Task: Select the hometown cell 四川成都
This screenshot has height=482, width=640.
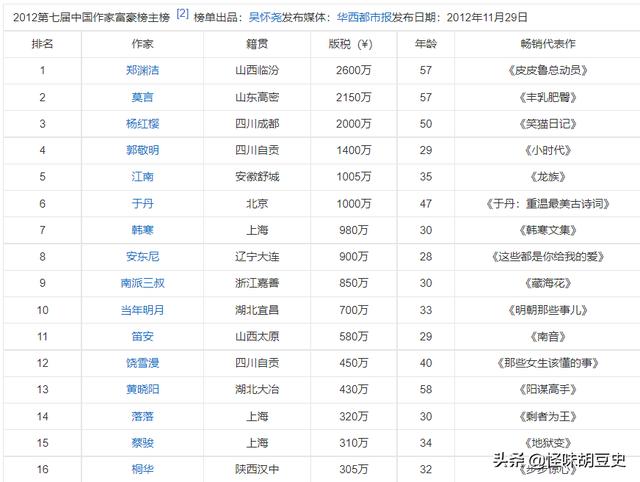Action: point(257,124)
